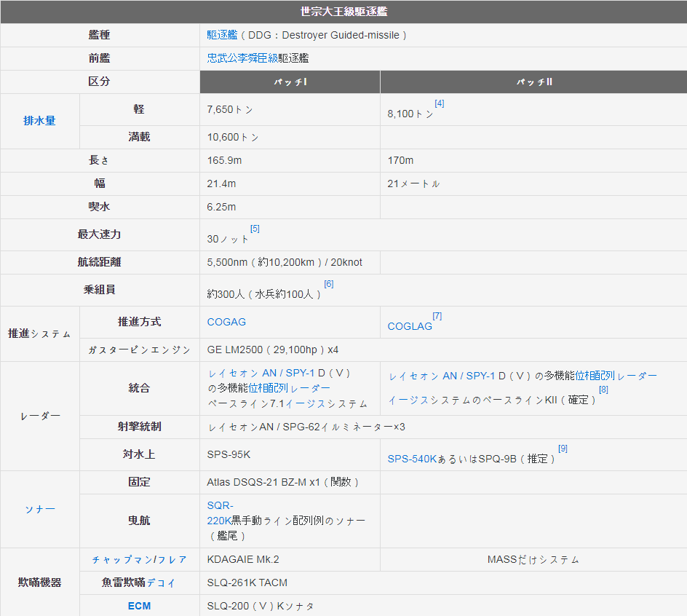The width and height of the screenshot is (687, 616).
Task: Follow the ECM row header link
Action: coord(139,606)
